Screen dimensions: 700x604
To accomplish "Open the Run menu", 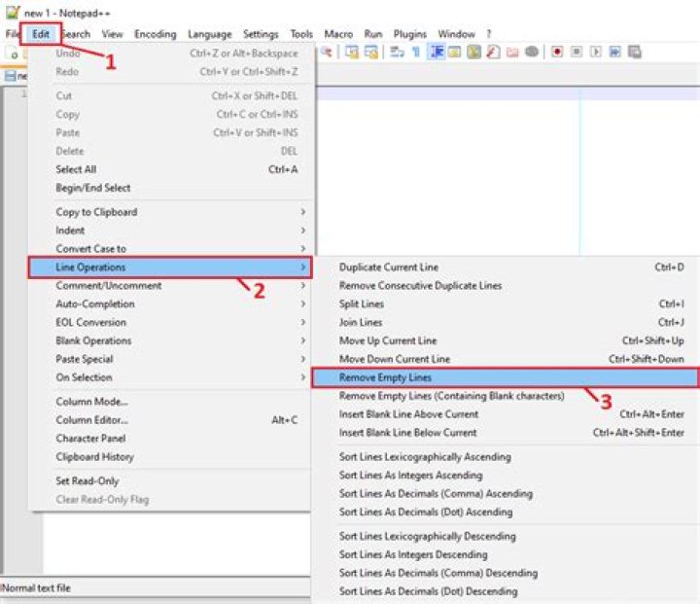I will 373,34.
